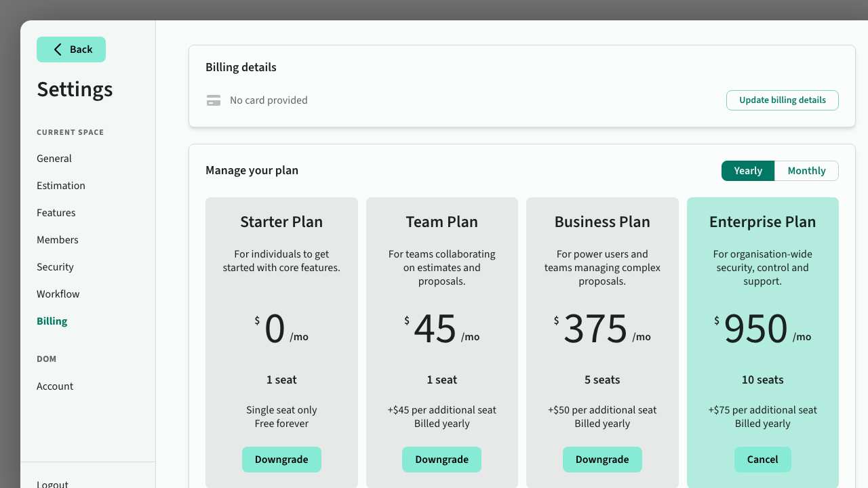The image size is (868, 488).
Task: Click Logout in sidebar
Action: 53,483
